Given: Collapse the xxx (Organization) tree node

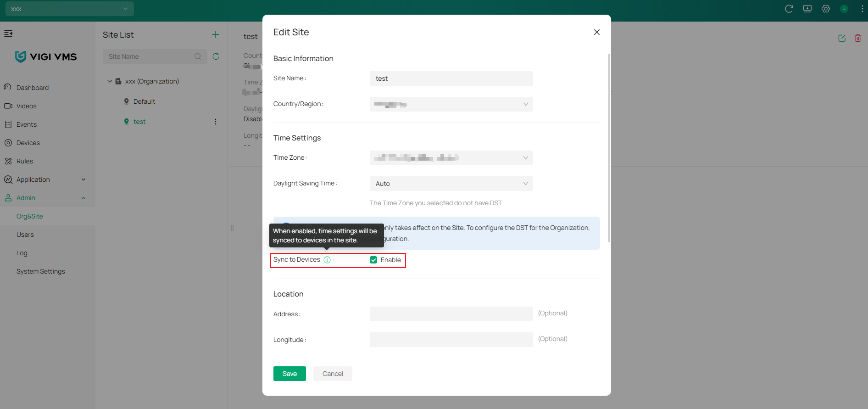Looking at the screenshot, I should point(110,81).
